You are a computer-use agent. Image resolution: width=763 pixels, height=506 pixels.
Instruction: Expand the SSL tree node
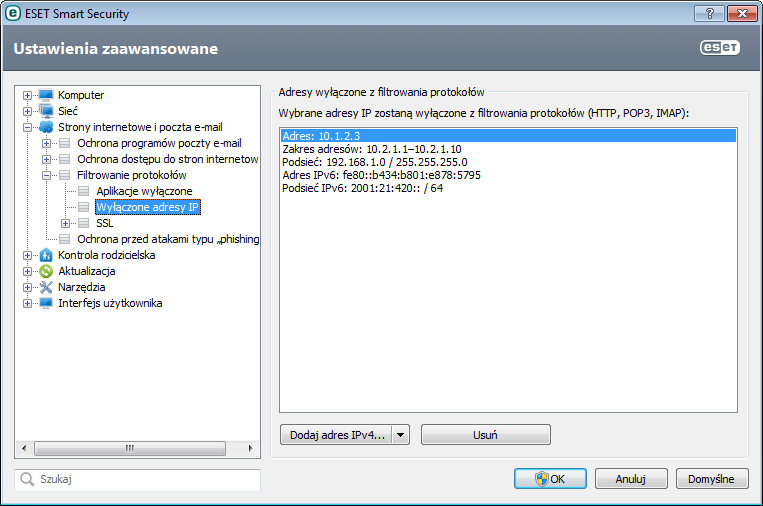(x=65, y=223)
